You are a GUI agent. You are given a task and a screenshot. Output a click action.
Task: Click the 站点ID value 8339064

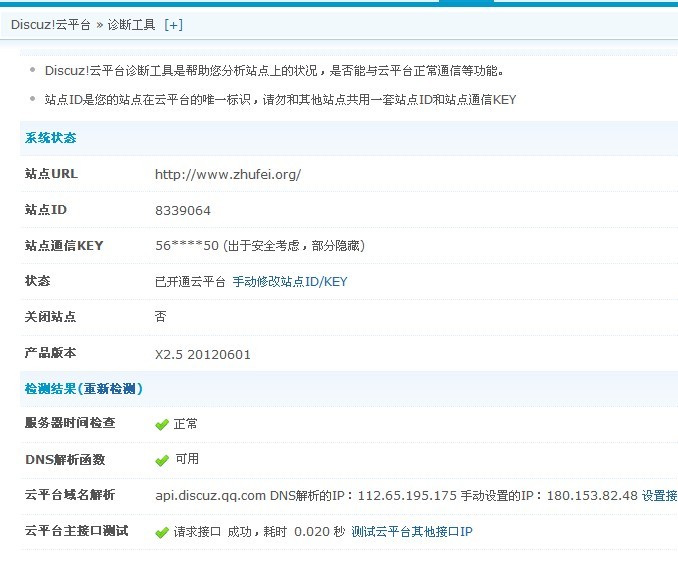(183, 211)
